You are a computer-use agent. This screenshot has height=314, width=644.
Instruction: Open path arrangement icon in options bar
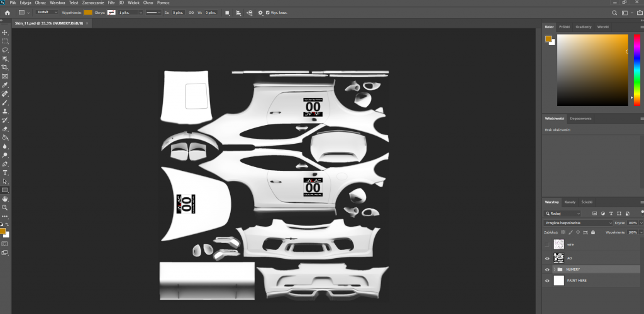point(249,13)
